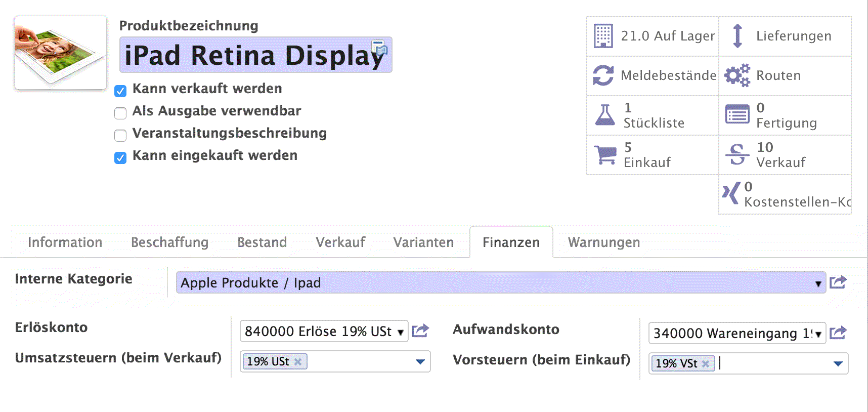This screenshot has height=412, width=868.
Task: Open Einkauf via the shopping cart icon
Action: pyautogui.click(x=605, y=154)
